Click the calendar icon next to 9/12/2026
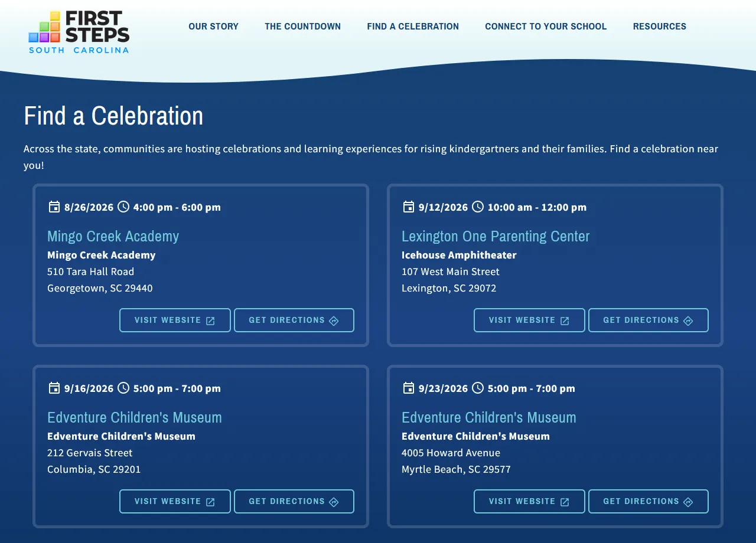Viewport: 756px width, 543px height. [409, 207]
